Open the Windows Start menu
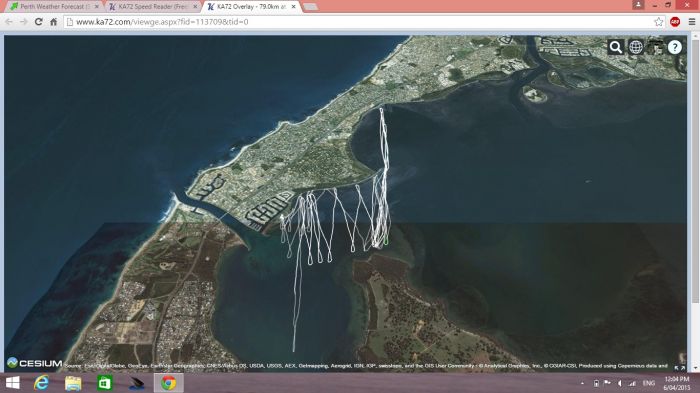Screen dimensions: 700x393 (x=12, y=383)
